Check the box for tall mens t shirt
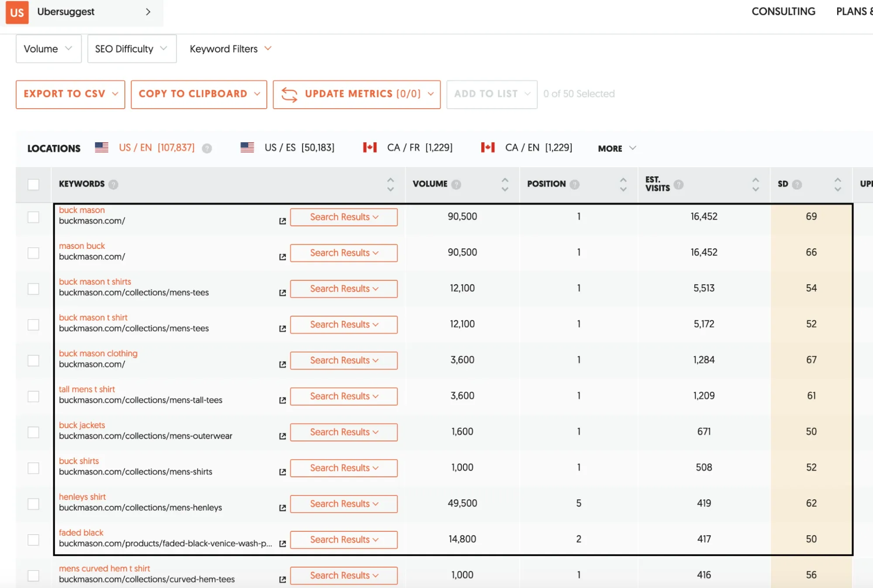Viewport: 873px width, 588px height. click(x=33, y=396)
